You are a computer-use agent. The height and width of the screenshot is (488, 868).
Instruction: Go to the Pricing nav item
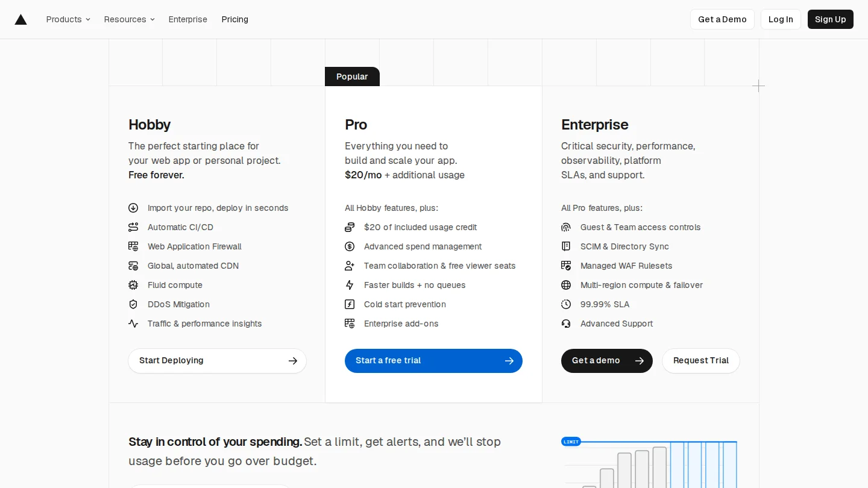point(235,19)
